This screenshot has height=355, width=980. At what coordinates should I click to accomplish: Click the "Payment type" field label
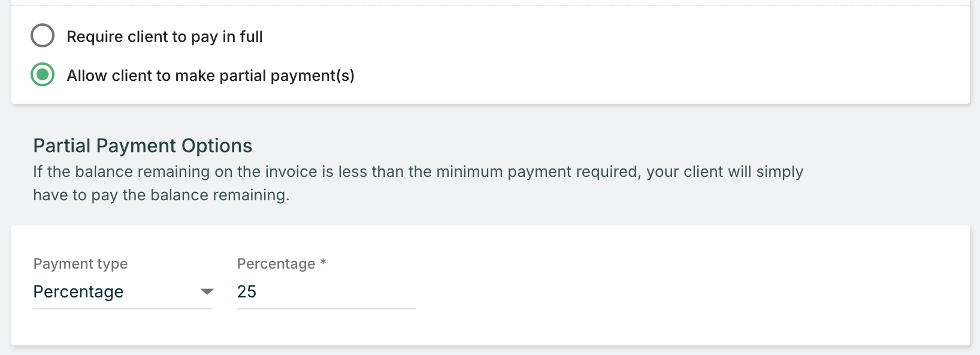pyautogui.click(x=80, y=264)
